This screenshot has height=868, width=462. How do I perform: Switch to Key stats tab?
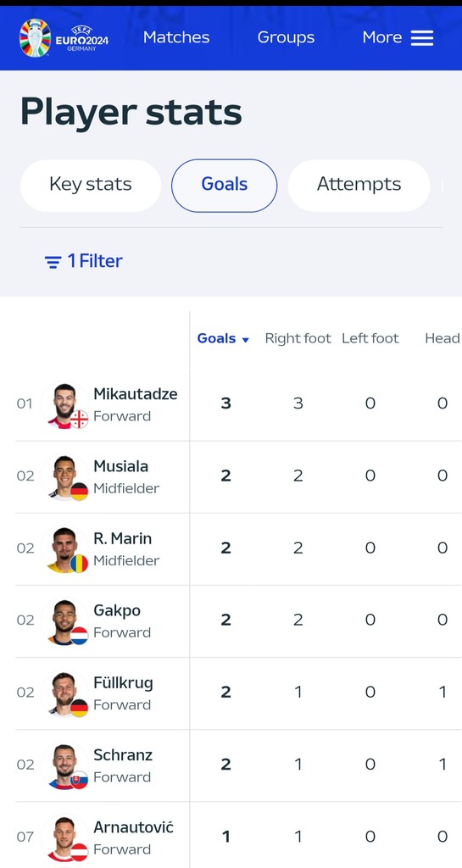pos(91,186)
